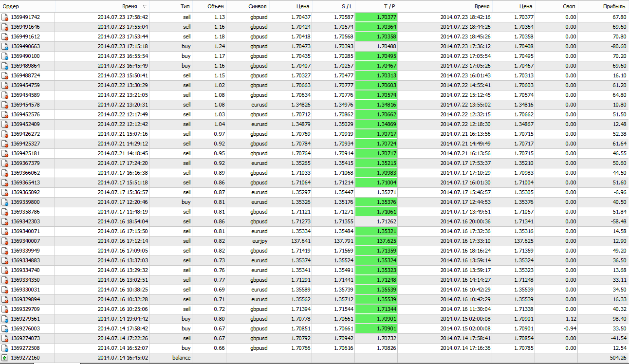Screen dimensions: 629x364
Task: Click order icon for 1369342303
Action: pos(5,221)
